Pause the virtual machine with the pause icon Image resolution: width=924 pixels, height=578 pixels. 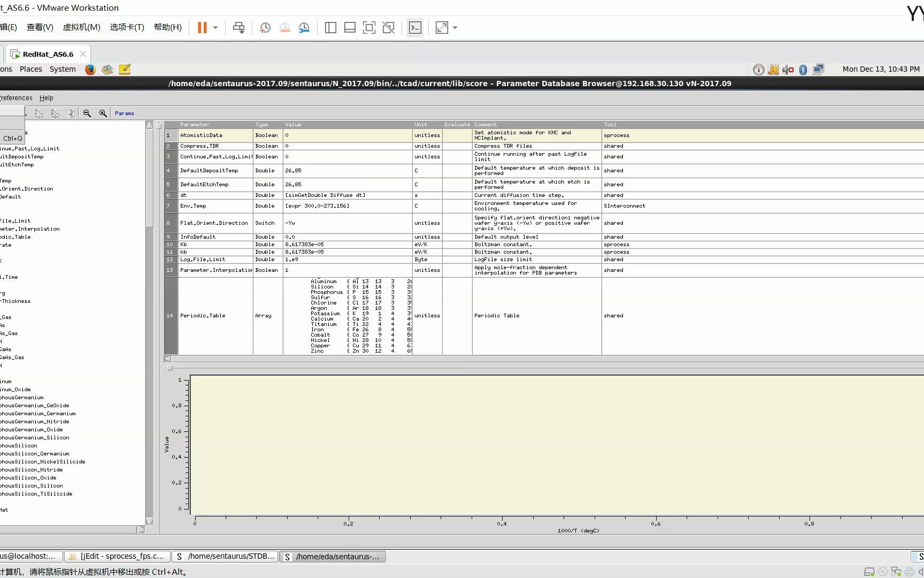point(202,28)
